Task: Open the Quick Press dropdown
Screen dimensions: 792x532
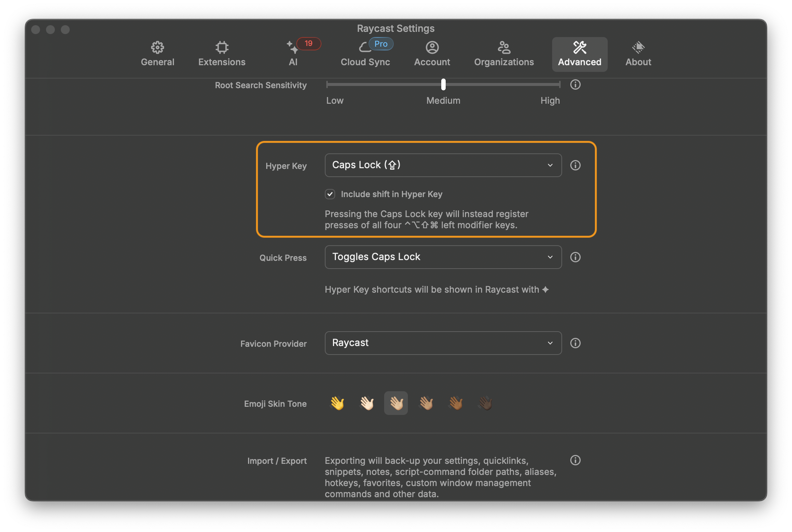Action: pyautogui.click(x=443, y=257)
